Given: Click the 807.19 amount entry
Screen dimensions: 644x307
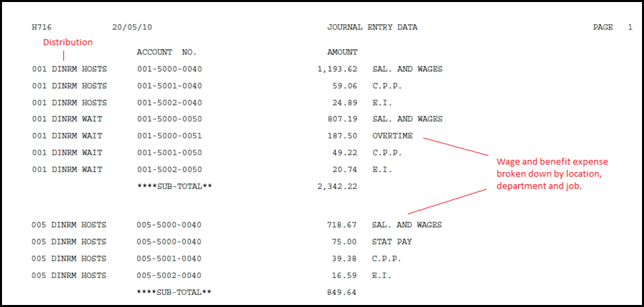Looking at the screenshot, I should [x=342, y=119].
